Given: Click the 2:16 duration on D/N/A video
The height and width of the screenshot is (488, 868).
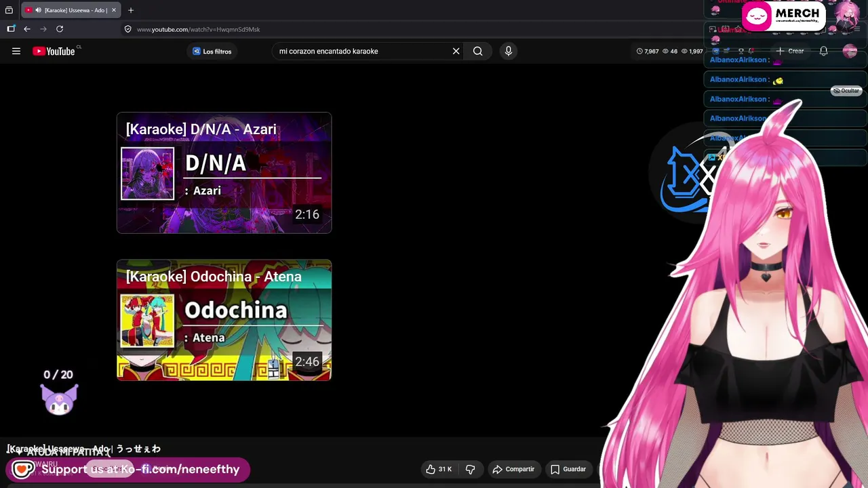Looking at the screenshot, I should click(x=307, y=214).
